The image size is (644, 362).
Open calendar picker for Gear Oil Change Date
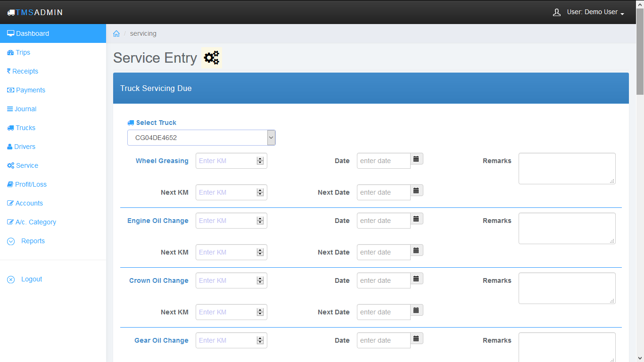pyautogui.click(x=416, y=339)
